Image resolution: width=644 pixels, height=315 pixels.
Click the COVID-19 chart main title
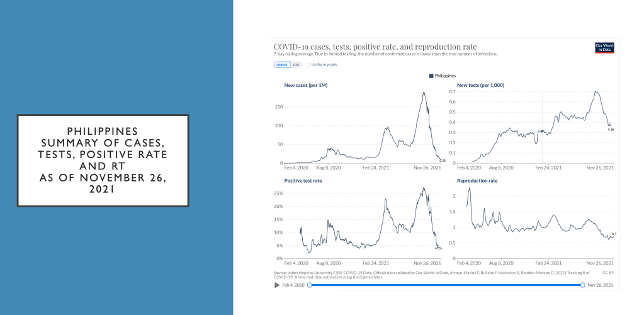[375, 47]
